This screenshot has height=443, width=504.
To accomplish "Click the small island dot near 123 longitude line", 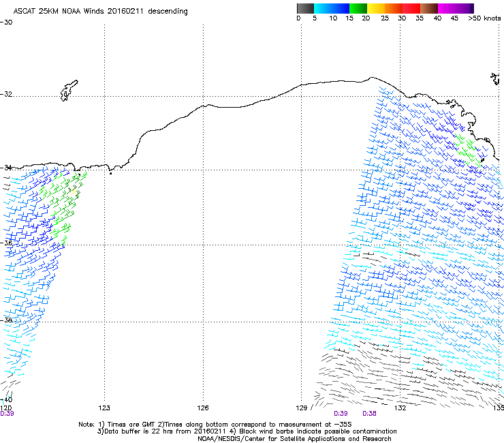I will 110,173.
